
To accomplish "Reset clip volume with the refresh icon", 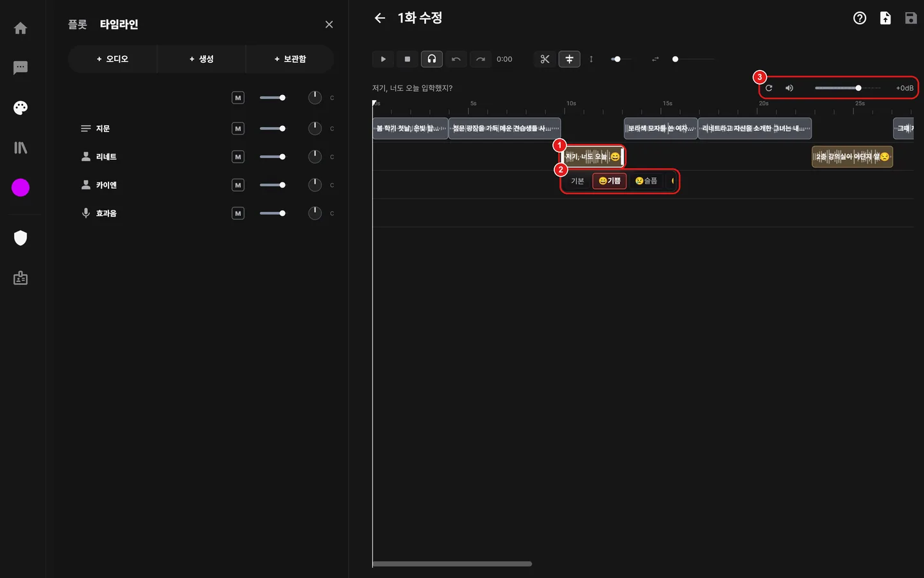I will [769, 88].
